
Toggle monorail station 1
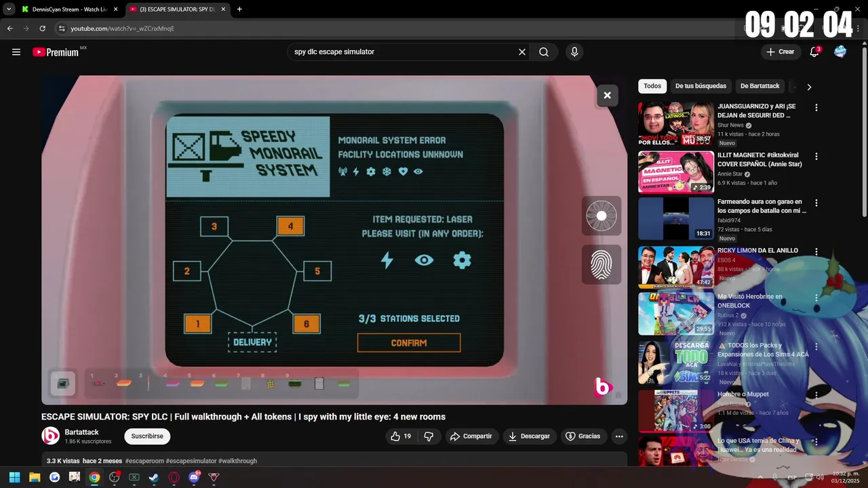pyautogui.click(x=198, y=324)
